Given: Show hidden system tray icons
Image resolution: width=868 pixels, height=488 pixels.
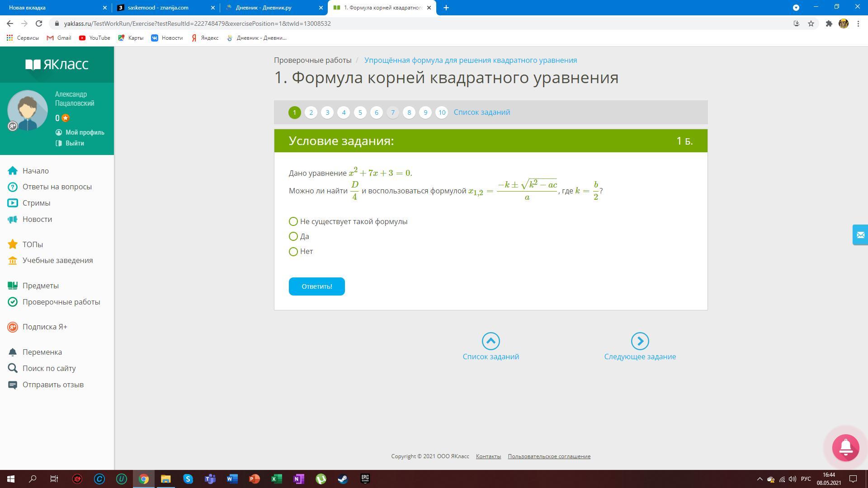Looking at the screenshot, I should (x=759, y=479).
